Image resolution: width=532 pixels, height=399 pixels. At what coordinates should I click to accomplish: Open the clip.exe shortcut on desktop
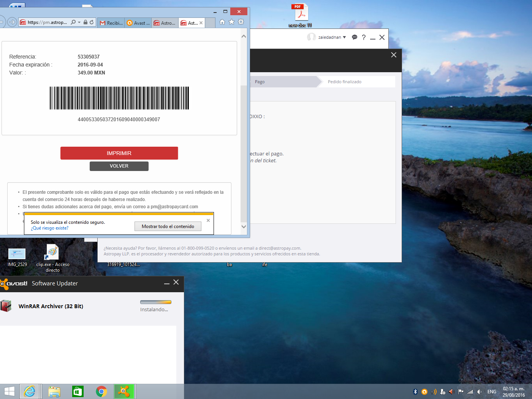(x=53, y=258)
